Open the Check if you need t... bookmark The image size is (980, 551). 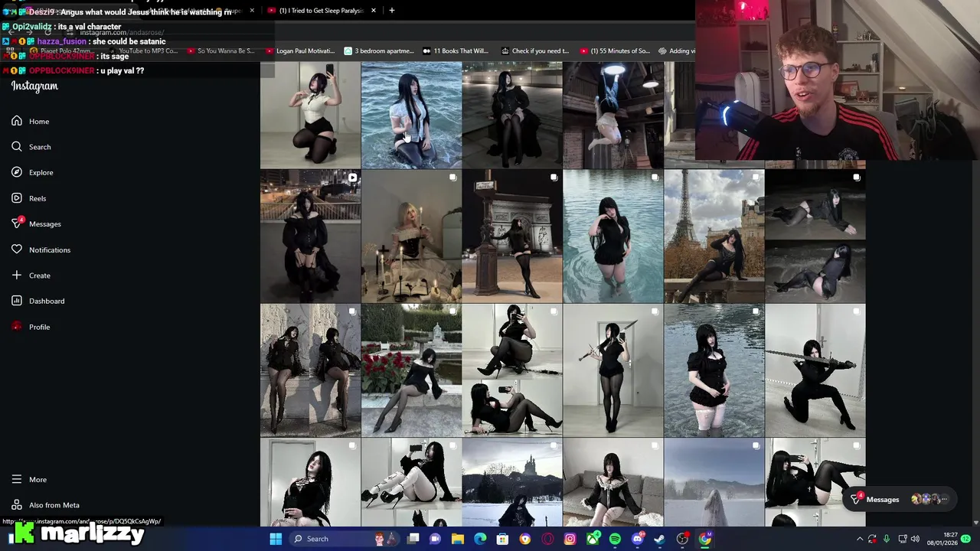(535, 51)
